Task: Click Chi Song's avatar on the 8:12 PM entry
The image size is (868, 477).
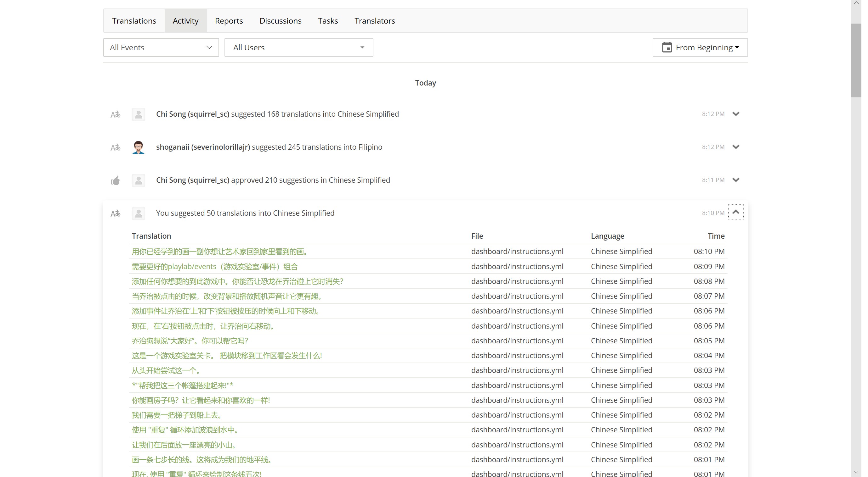Action: 138,114
